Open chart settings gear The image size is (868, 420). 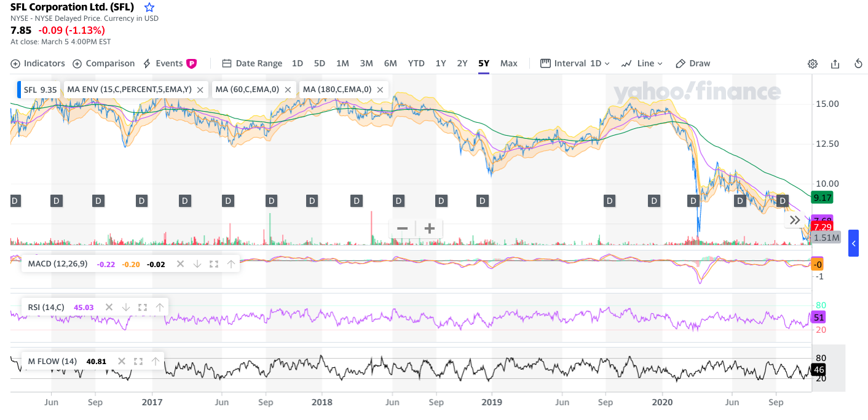click(x=813, y=64)
